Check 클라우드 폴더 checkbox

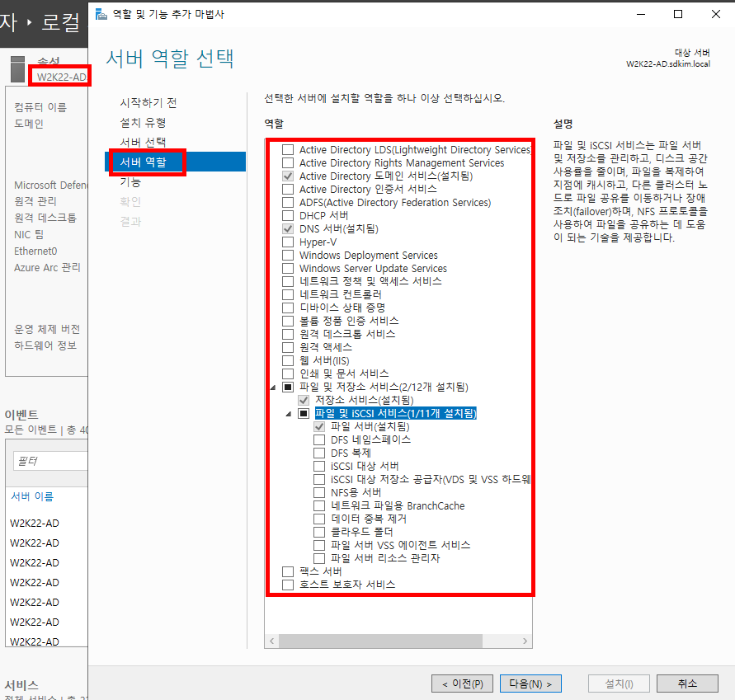pos(319,532)
